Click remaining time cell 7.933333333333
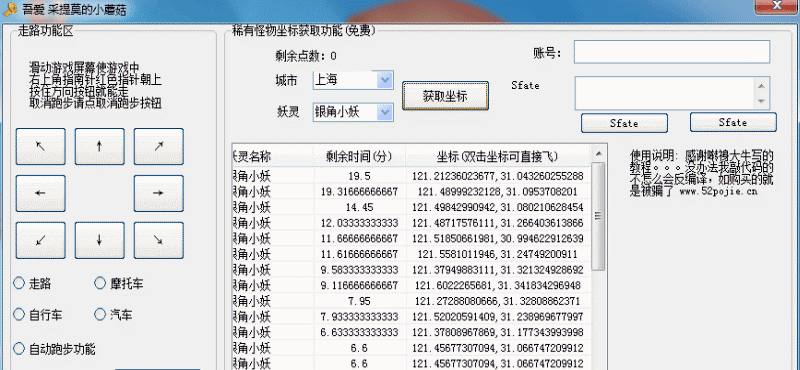 pyautogui.click(x=360, y=316)
